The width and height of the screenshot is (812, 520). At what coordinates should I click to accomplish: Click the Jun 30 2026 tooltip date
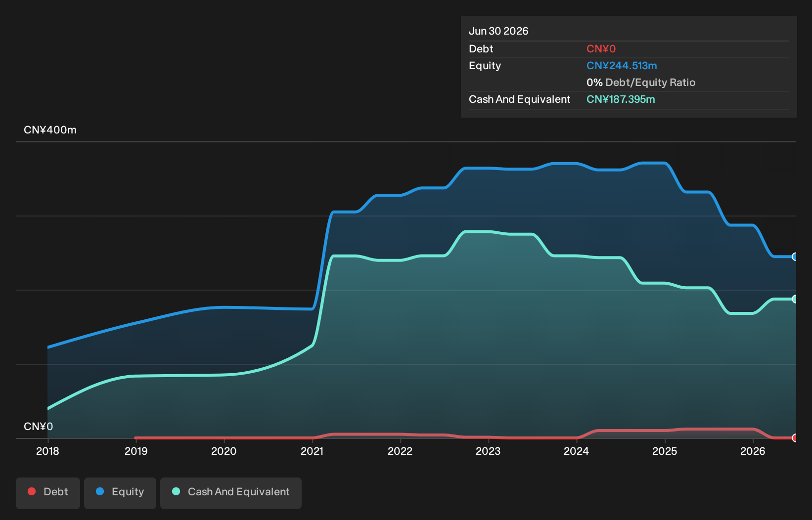(498, 31)
